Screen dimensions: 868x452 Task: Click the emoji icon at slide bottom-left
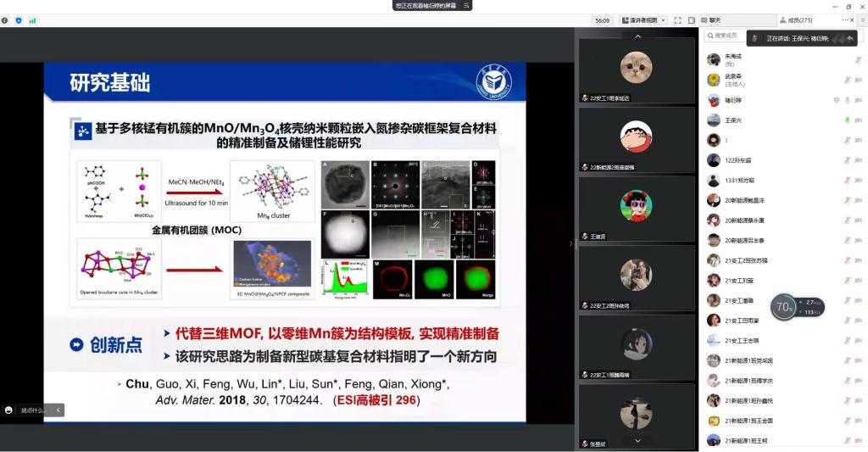pos(8,410)
